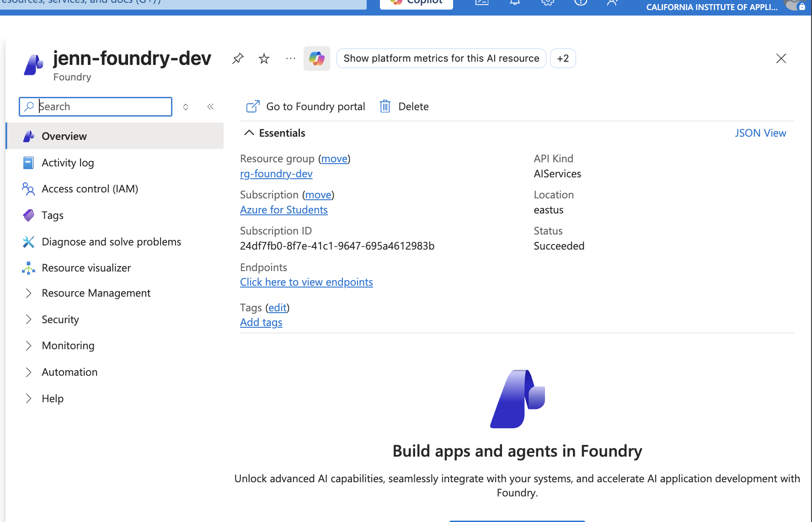Collapse the Essentials section
Image resolution: width=812 pixels, height=522 pixels.
[249, 133]
